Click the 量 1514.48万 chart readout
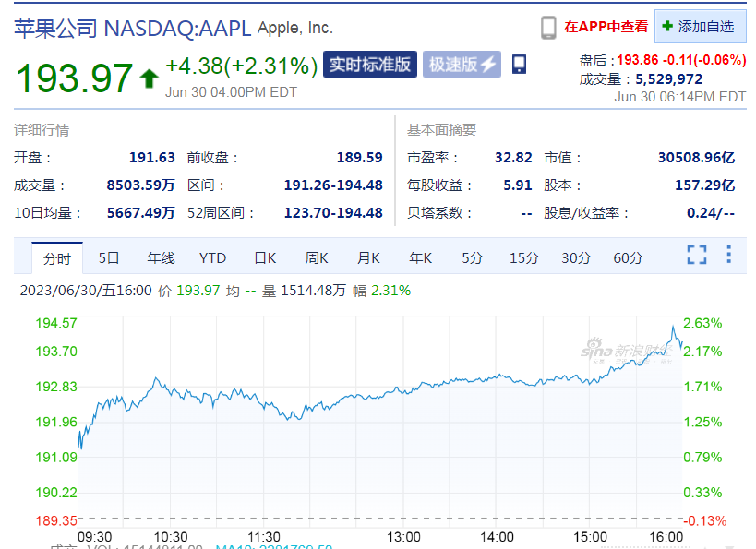The image size is (756, 549). [x=304, y=291]
